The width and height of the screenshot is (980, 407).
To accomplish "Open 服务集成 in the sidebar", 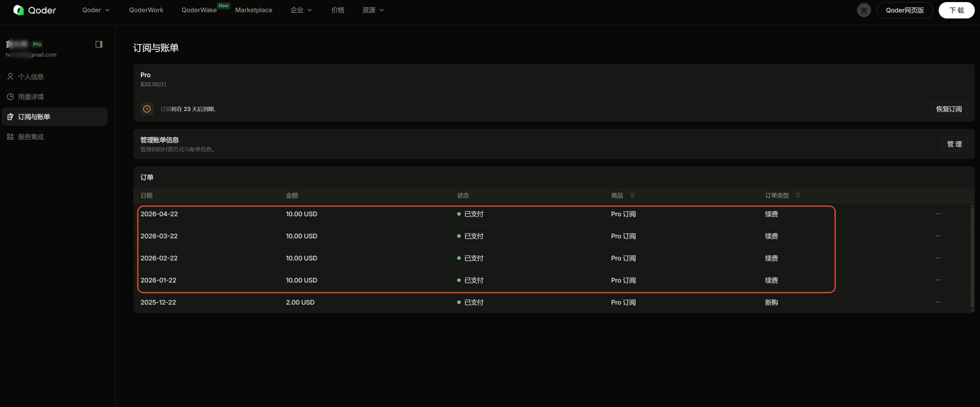I will point(55,137).
